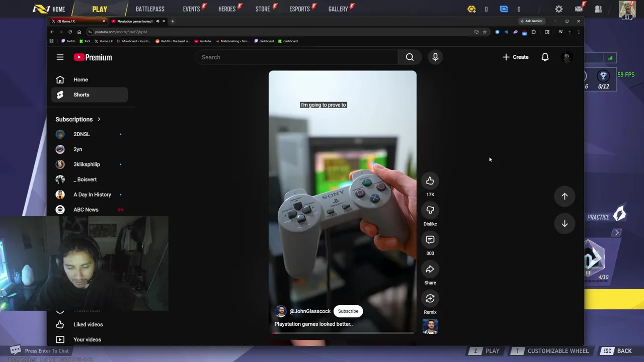
Task: Click the gold currency add icon
Action: coord(471,9)
